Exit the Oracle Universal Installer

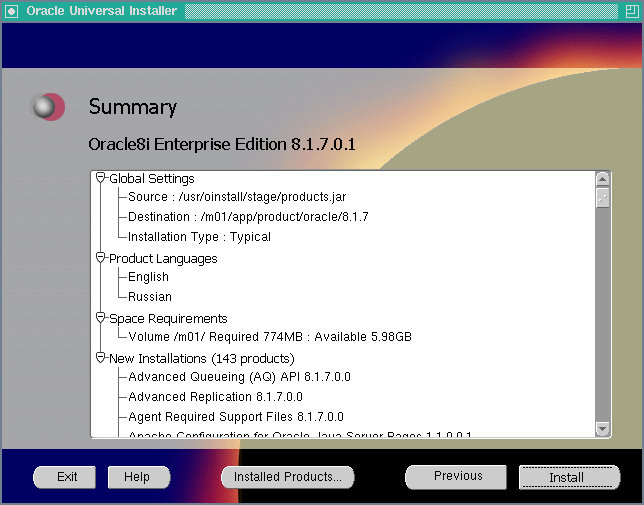click(67, 477)
